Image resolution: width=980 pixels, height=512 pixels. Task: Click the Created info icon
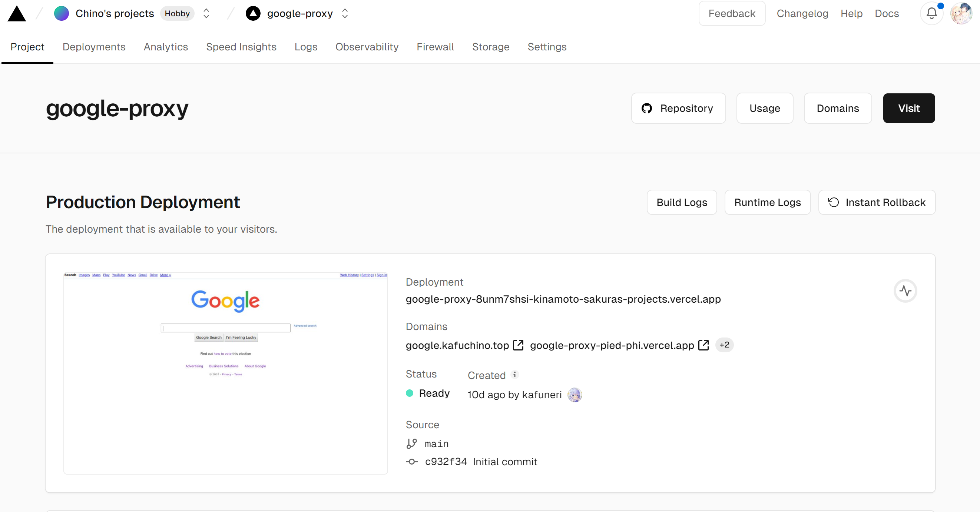pos(514,374)
